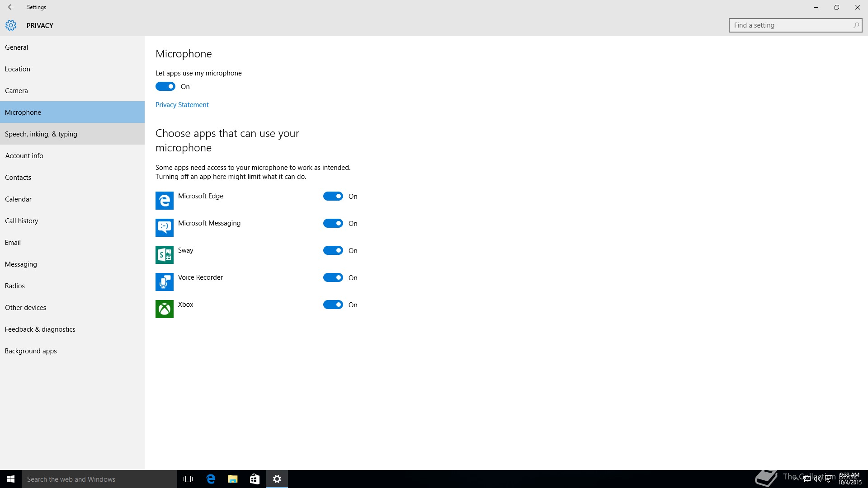Click the Xbox app icon

(x=165, y=309)
